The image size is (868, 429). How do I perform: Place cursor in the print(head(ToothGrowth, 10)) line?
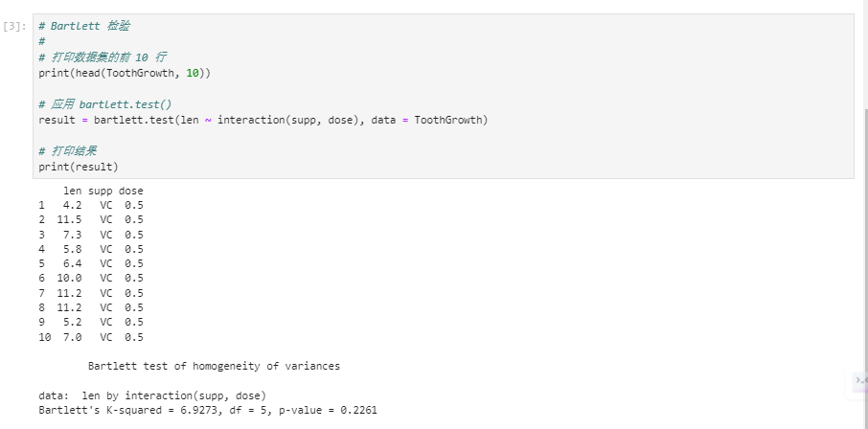(125, 73)
